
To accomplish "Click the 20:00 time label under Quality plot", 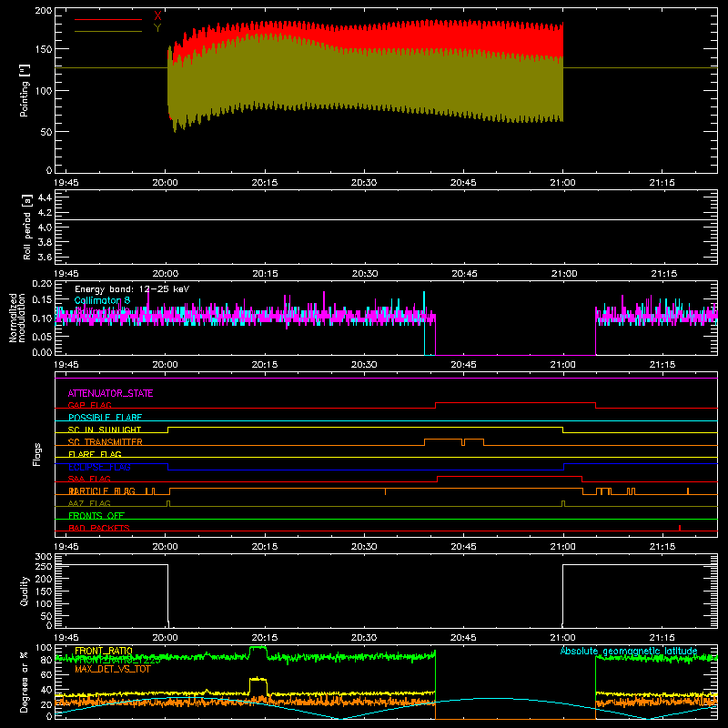I will click(166, 638).
